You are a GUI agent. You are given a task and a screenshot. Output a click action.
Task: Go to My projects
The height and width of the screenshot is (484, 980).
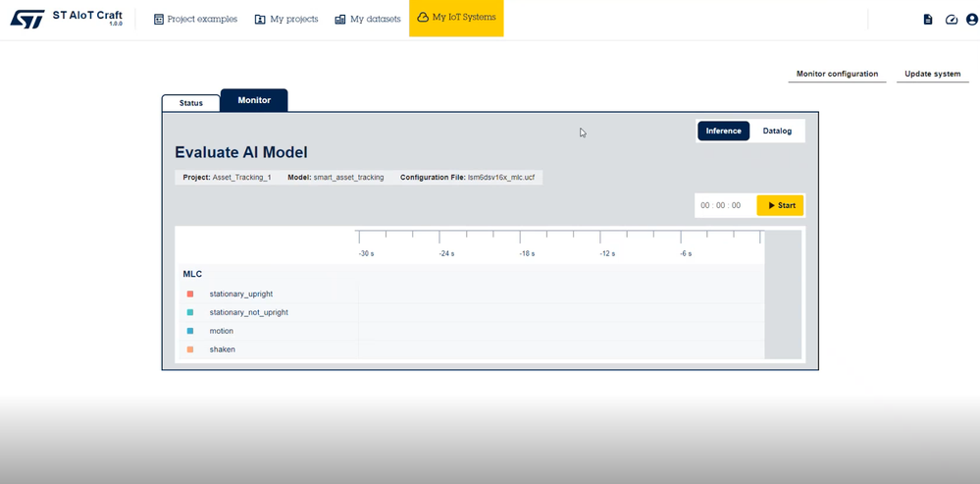[286, 20]
